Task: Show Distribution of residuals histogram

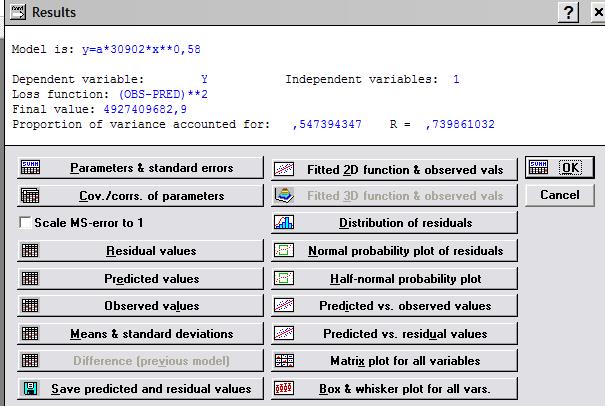Action: [x=393, y=223]
